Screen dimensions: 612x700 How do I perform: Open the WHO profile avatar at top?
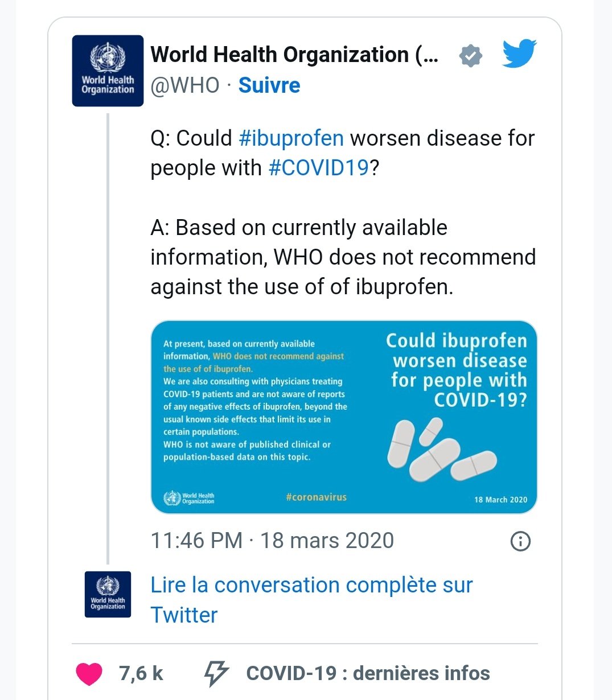coord(108,71)
